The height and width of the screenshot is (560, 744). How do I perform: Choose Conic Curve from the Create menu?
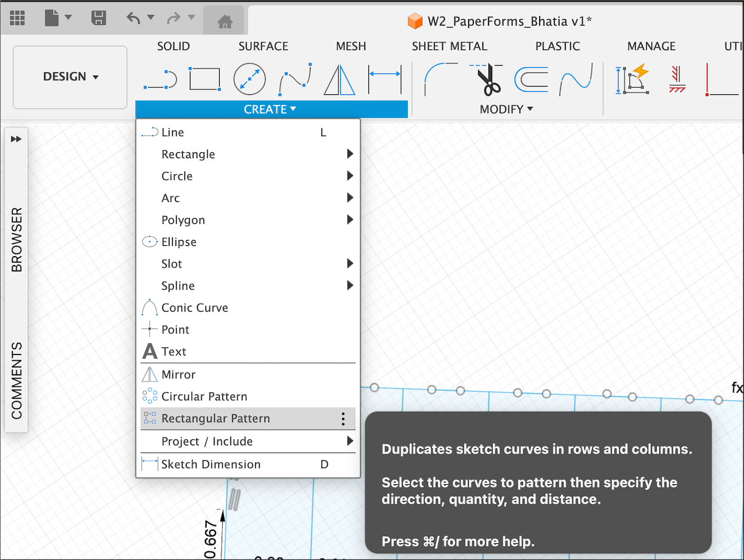[x=248, y=308]
